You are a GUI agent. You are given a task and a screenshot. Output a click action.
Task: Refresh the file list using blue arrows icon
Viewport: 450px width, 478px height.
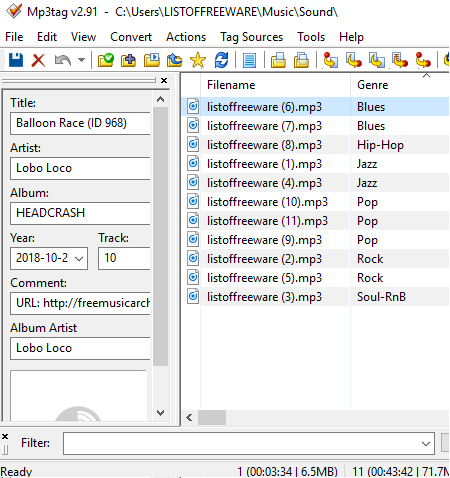[221, 61]
